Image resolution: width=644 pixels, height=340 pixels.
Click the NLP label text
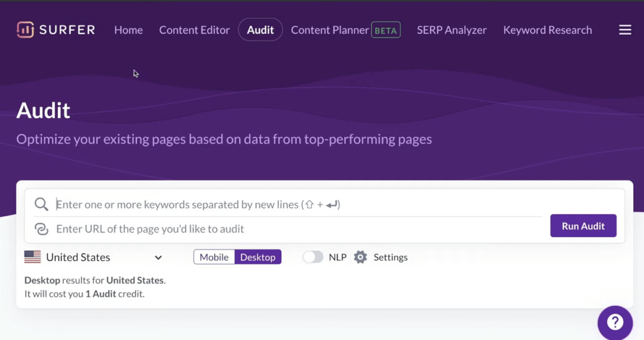[338, 258]
